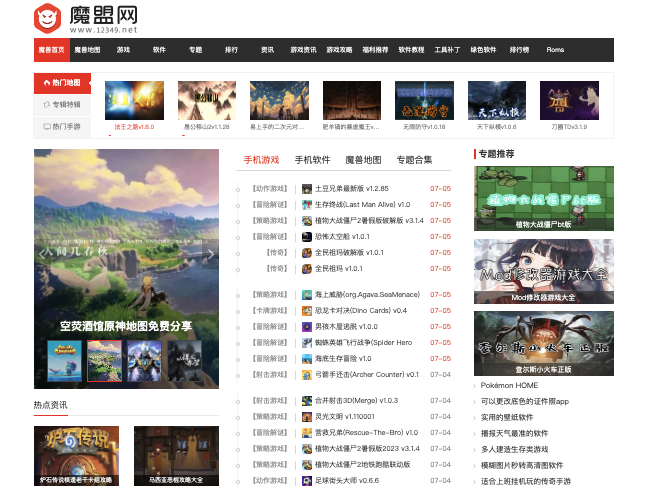
Task: Switch to the 手机软件 tab
Action: (312, 160)
